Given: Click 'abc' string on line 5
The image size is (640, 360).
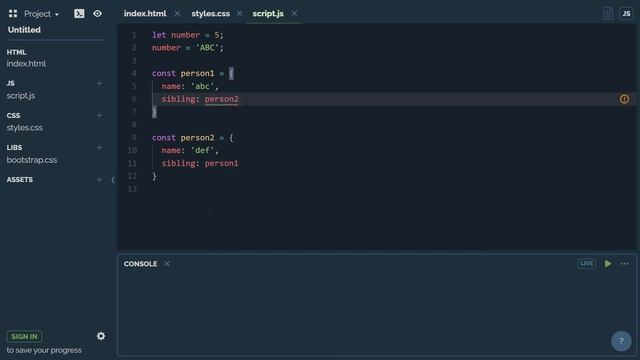Looking at the screenshot, I should click(202, 86).
